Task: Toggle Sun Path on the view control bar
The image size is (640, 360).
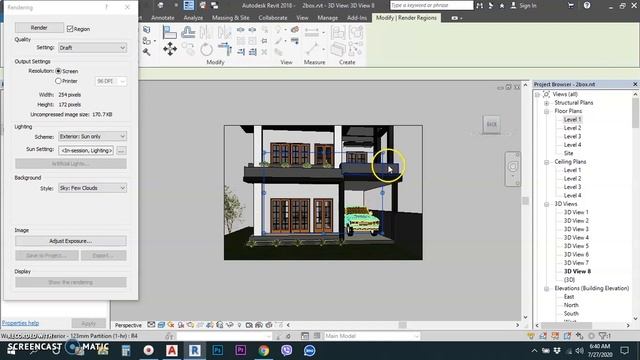Action: click(171, 325)
